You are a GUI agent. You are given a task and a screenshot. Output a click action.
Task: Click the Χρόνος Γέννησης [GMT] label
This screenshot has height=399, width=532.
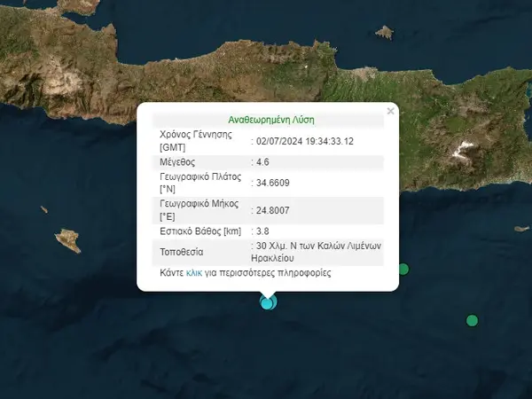[x=195, y=140]
